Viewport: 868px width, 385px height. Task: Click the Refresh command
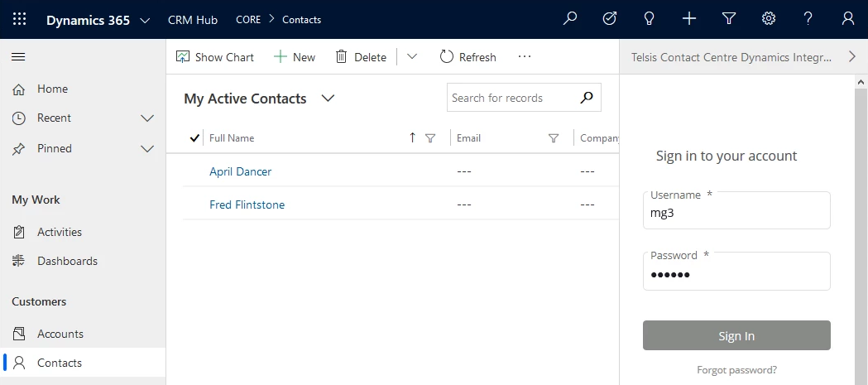468,57
